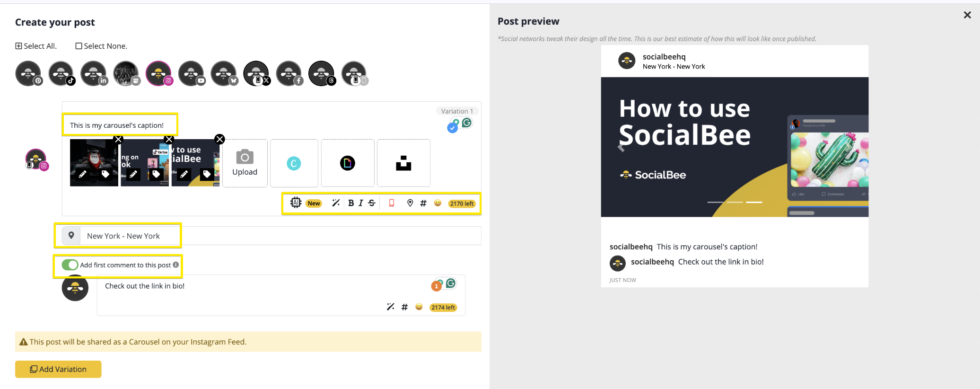
Task: Remove the race car image from carousel
Action: pyautogui.click(x=118, y=139)
